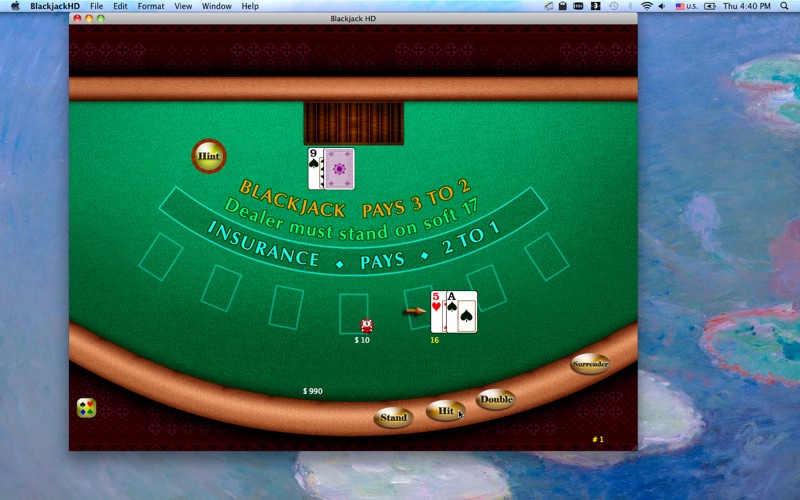Click the $ 10 bet amount text

362,340
